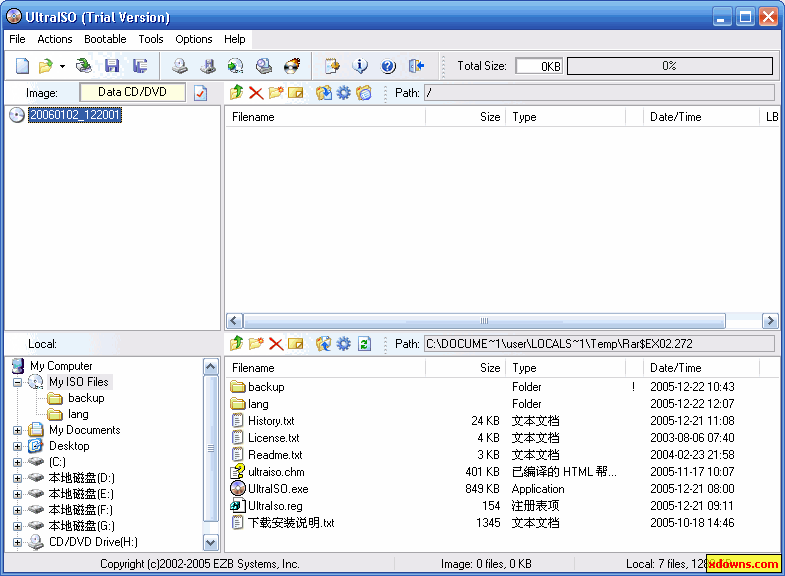The width and height of the screenshot is (785, 576).
Task: Click the Add to image icon in the Local toolbar
Action: pyautogui.click(x=323, y=344)
